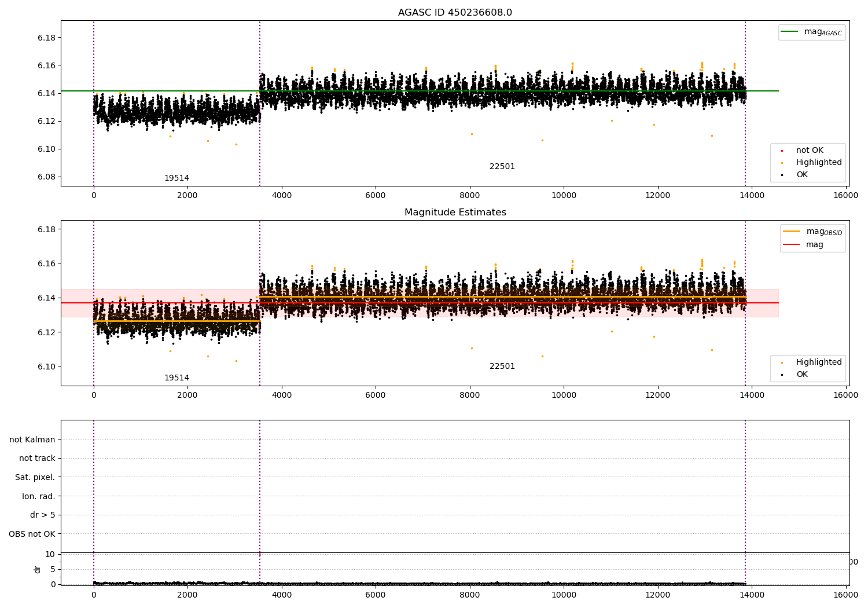
Task: Click the 2000 x-tick under Magnitude Estimates plot
Action: [x=187, y=395]
